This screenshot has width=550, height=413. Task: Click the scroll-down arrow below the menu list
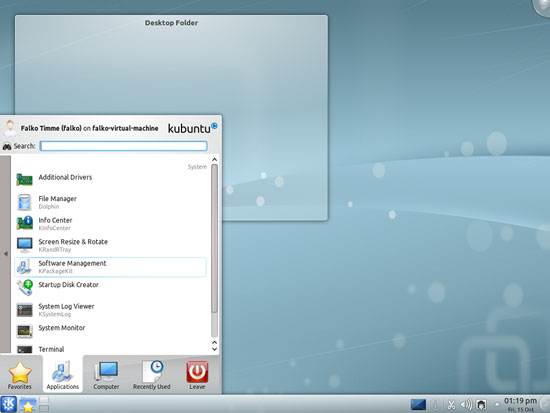tap(215, 349)
